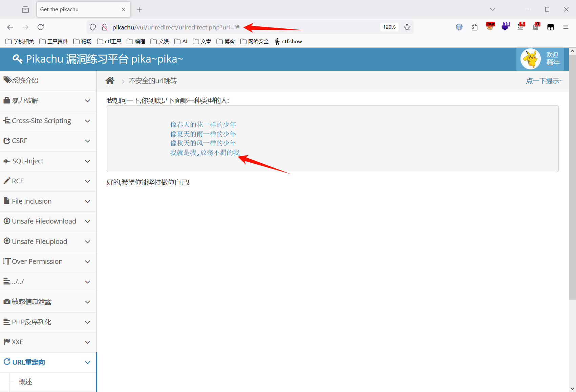Expand the Unsafe Filedownload menu
The image size is (576, 392).
pos(48,221)
